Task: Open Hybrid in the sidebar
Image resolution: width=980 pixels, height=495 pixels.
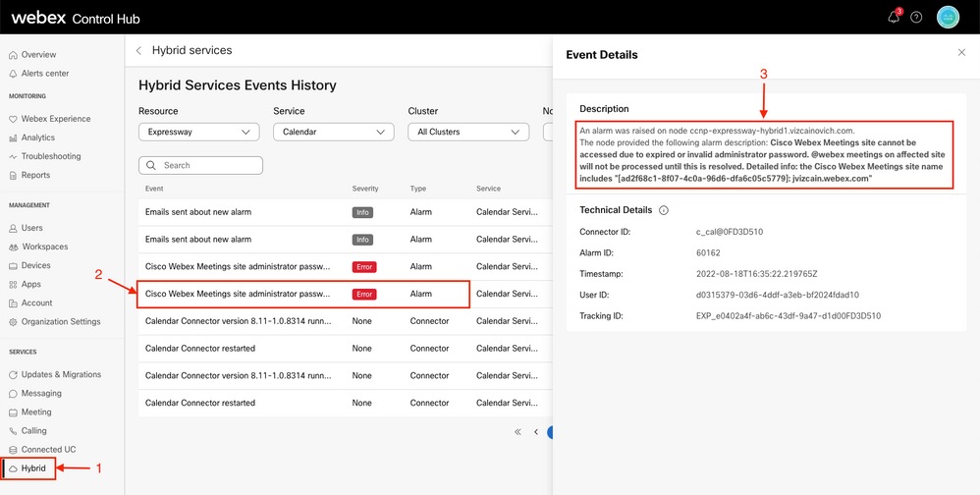Action: (33, 468)
